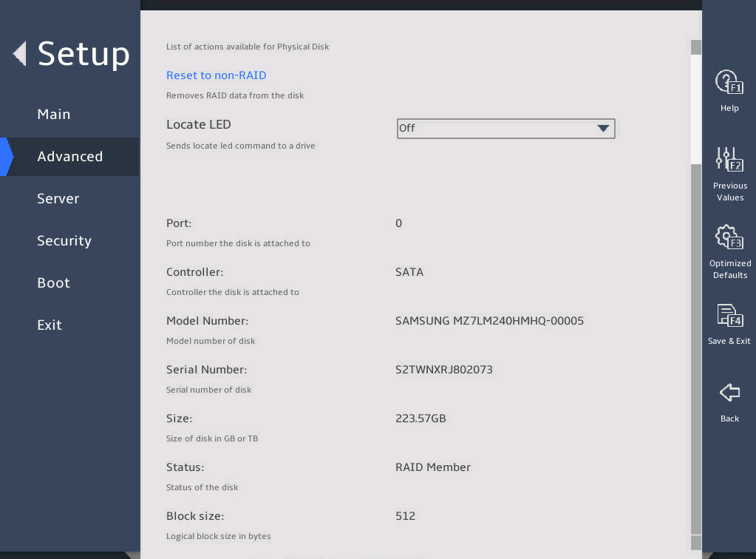The width and height of the screenshot is (756, 559).
Task: Click the Help F1 icon
Action: (729, 82)
